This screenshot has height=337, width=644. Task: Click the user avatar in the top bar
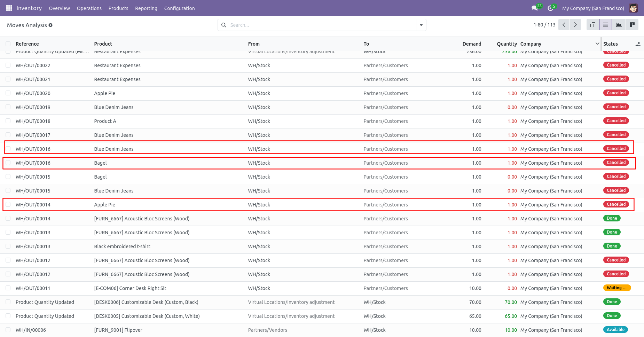point(633,8)
